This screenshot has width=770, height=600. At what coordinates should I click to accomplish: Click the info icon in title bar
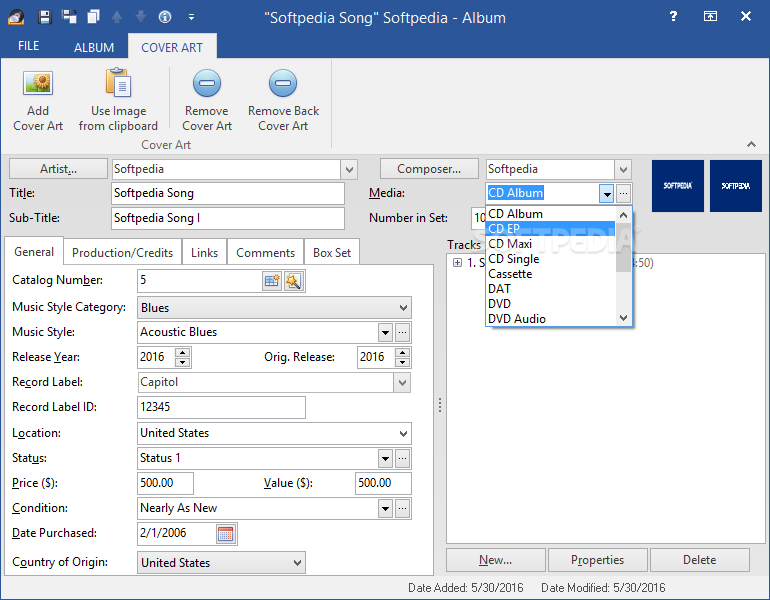(x=165, y=17)
